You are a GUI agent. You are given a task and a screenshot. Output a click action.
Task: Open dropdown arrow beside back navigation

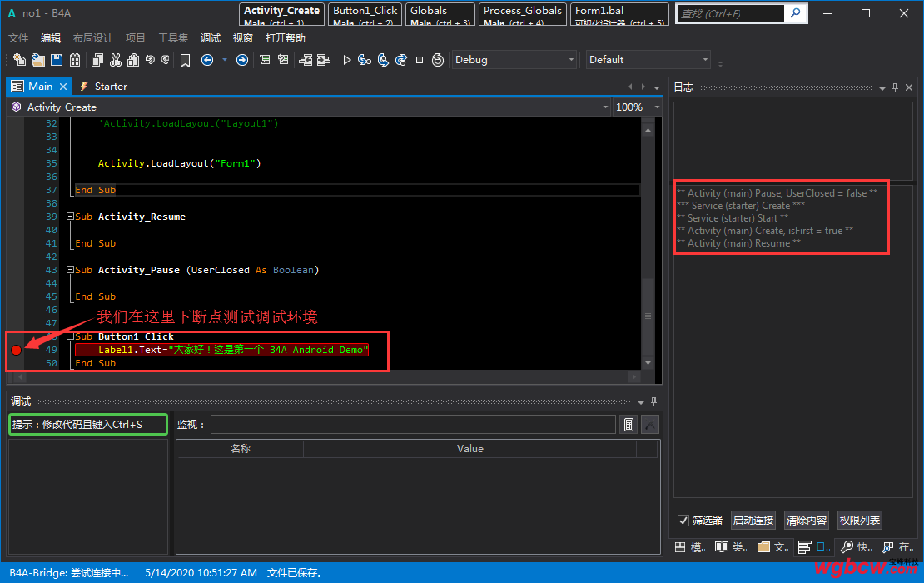tap(225, 59)
